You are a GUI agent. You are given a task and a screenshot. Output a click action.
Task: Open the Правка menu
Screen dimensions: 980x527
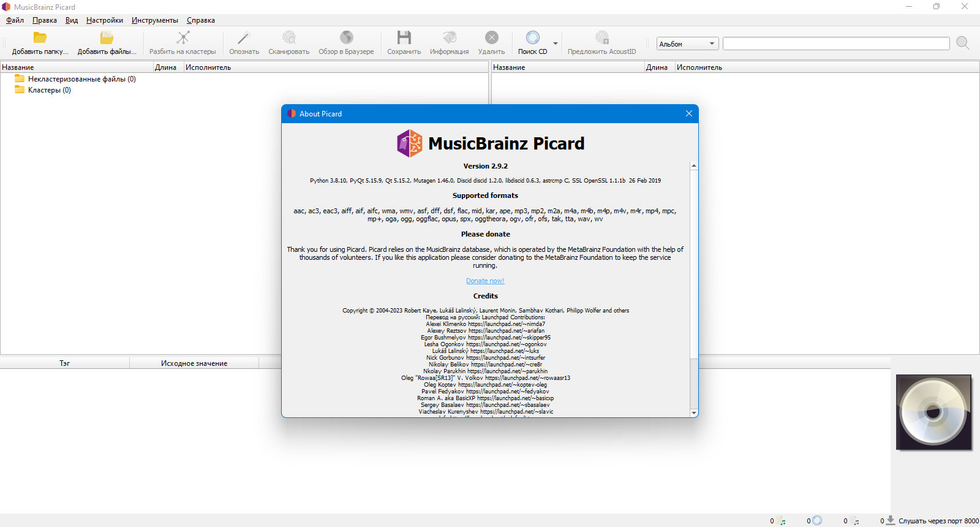tap(45, 20)
